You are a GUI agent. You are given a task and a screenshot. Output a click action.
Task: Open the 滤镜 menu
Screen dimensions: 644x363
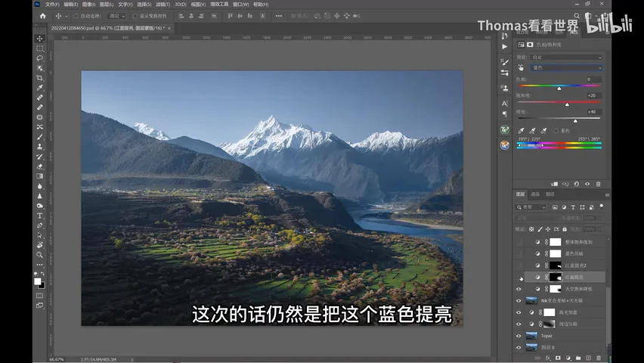coord(163,5)
